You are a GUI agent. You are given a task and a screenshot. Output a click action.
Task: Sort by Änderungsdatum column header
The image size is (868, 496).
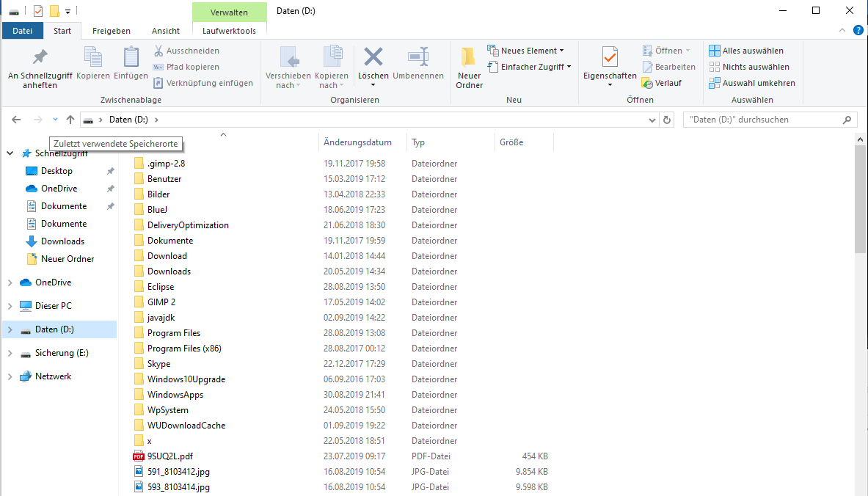point(362,142)
